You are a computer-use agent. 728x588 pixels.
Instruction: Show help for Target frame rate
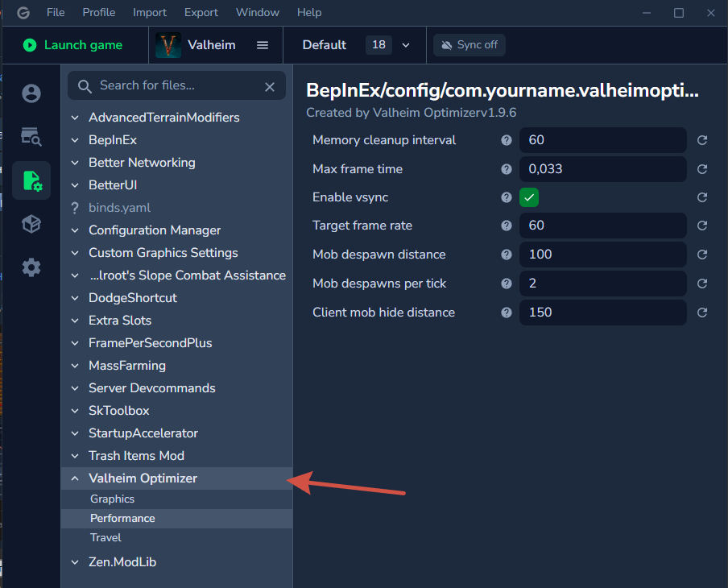506,226
